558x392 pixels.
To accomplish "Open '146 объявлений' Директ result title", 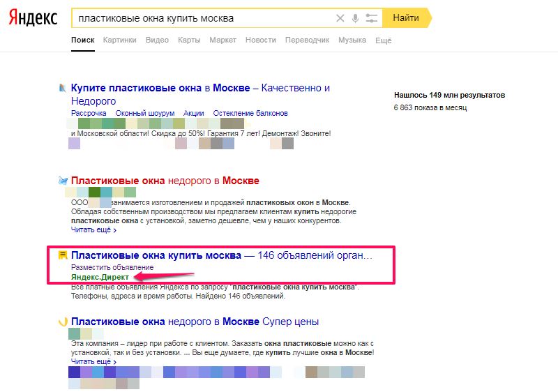I will 221,255.
